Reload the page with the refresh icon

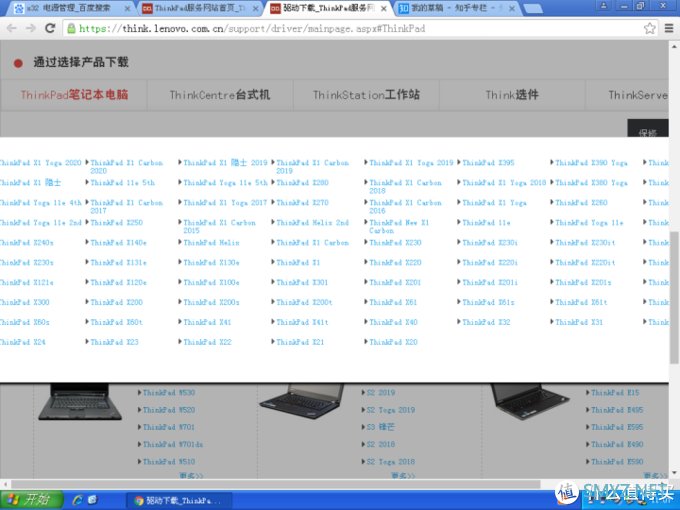pyautogui.click(x=50, y=28)
